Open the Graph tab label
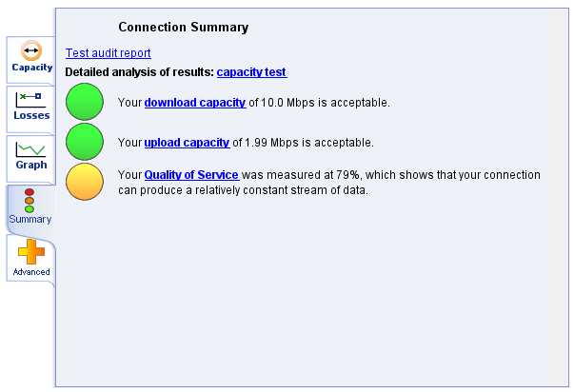Viewport: 574px width, 392px height. pyautogui.click(x=31, y=165)
